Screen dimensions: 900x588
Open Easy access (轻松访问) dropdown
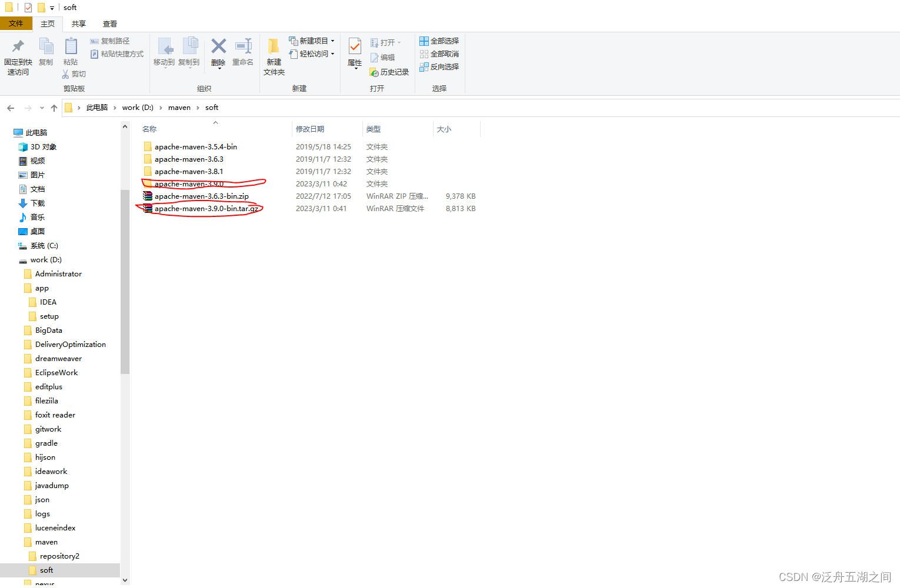click(x=311, y=54)
